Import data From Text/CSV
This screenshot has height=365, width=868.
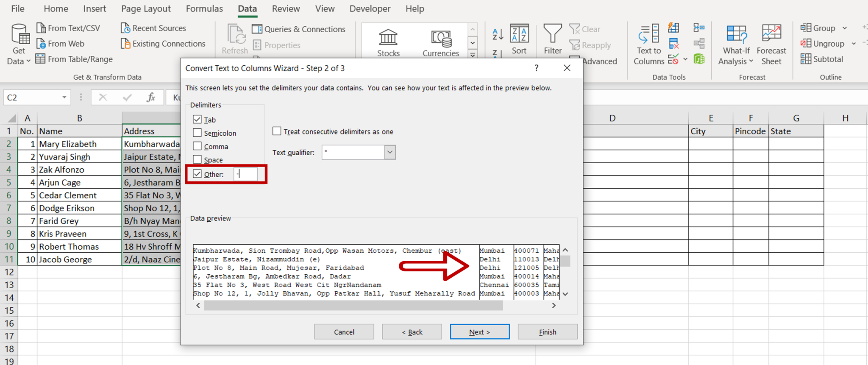[x=68, y=28]
